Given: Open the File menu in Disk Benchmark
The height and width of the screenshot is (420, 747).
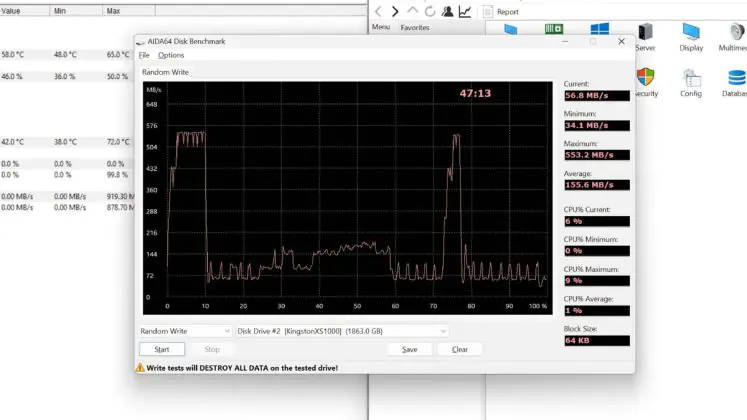Looking at the screenshot, I should pyautogui.click(x=144, y=55).
